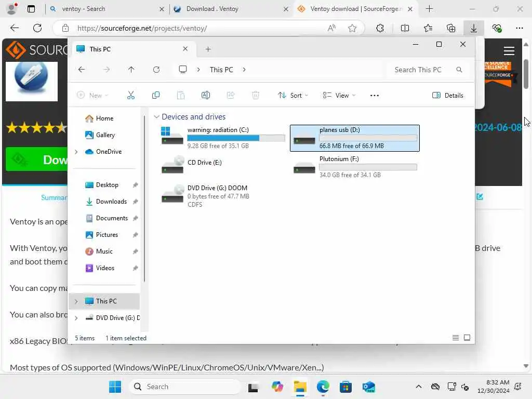Switch to ventoy - Search browser tab

pos(106,9)
